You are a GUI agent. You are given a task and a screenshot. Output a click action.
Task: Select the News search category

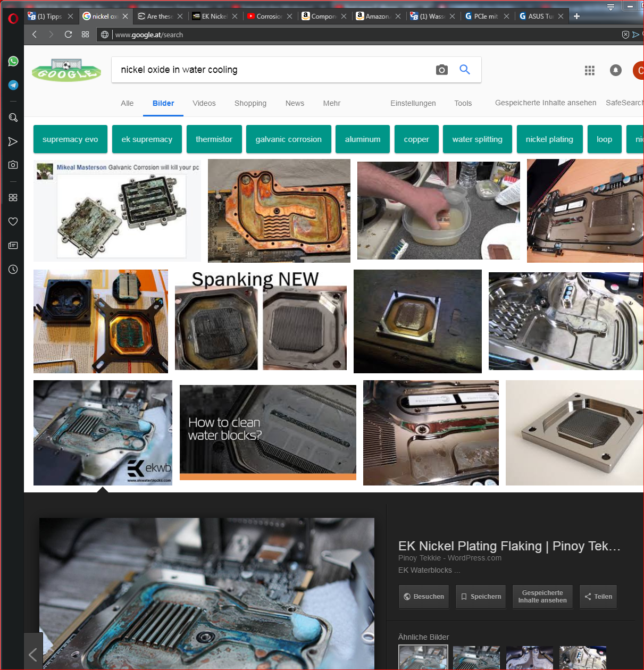(295, 103)
